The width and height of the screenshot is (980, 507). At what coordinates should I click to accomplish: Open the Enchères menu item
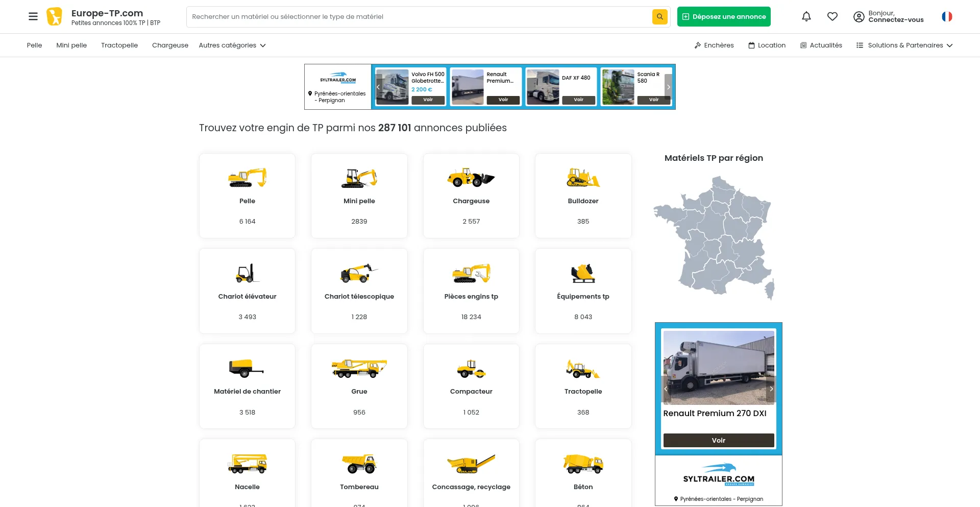pyautogui.click(x=714, y=45)
